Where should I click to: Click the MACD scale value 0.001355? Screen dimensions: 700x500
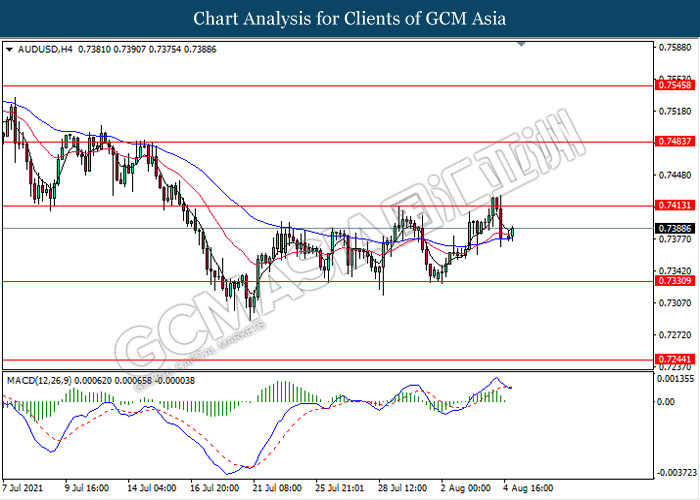click(676, 379)
